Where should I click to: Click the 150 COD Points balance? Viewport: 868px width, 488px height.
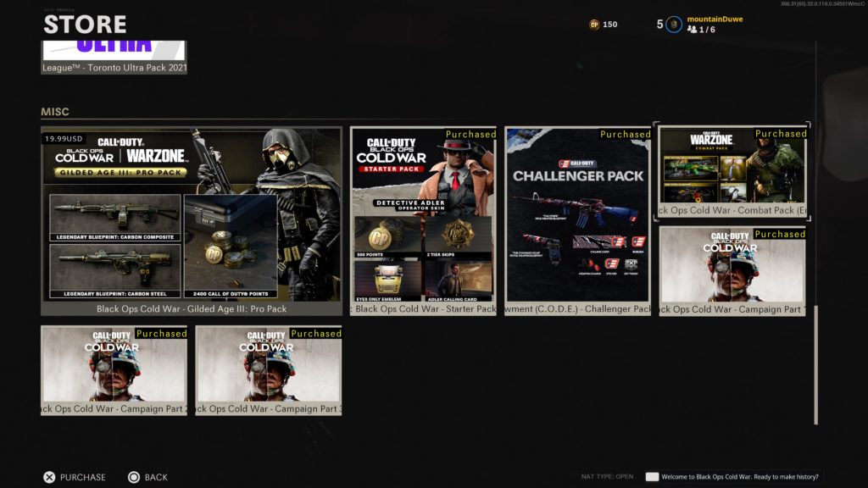[x=610, y=25]
